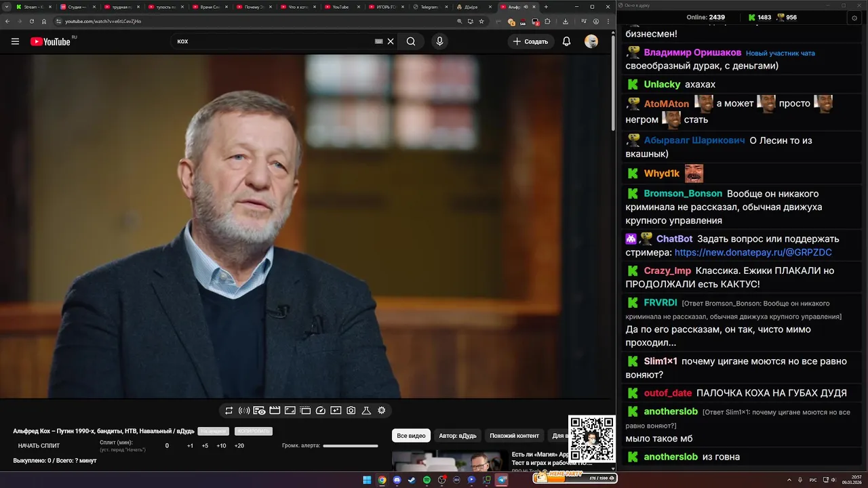Add +5 minutes to split
Viewport: 868px width, 488px height.
point(205,446)
